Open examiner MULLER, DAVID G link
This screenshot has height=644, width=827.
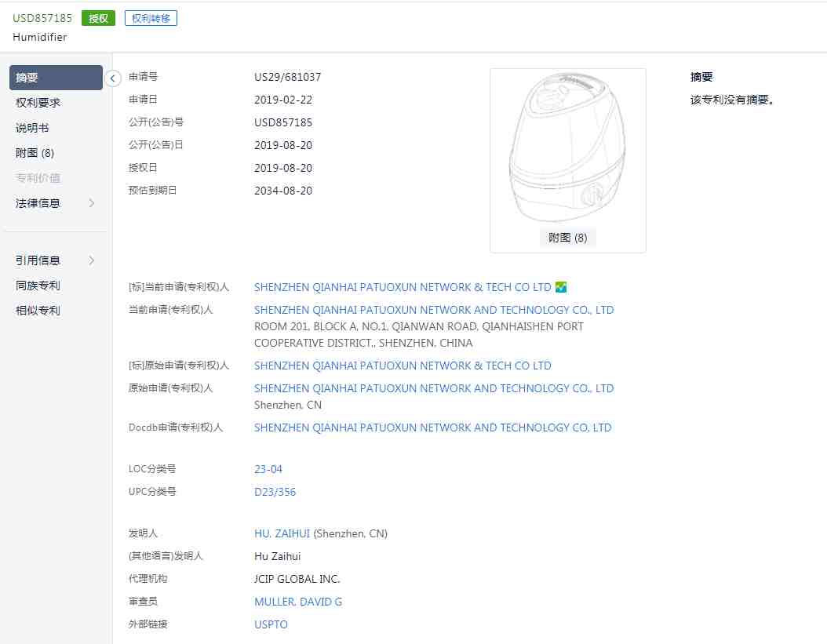click(298, 602)
